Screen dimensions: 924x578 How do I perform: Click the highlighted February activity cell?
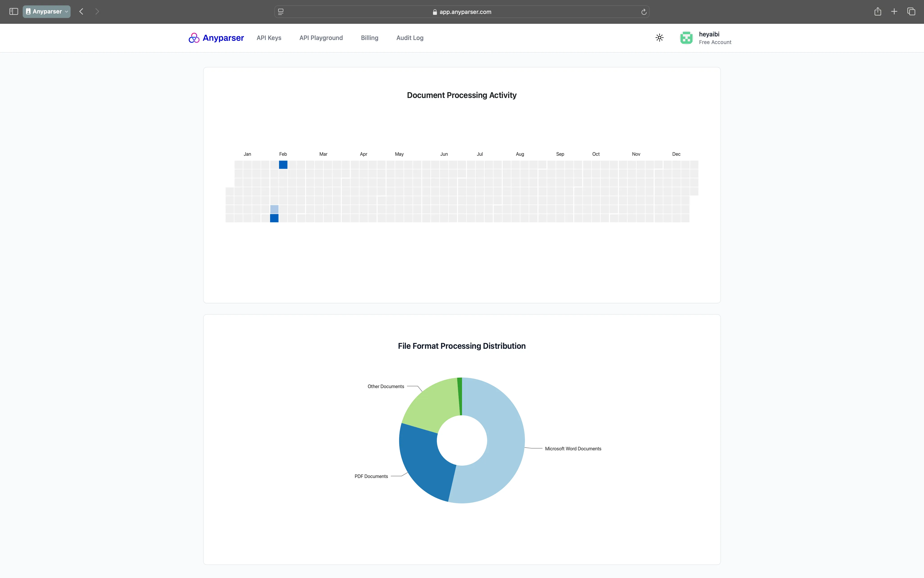coord(283,164)
